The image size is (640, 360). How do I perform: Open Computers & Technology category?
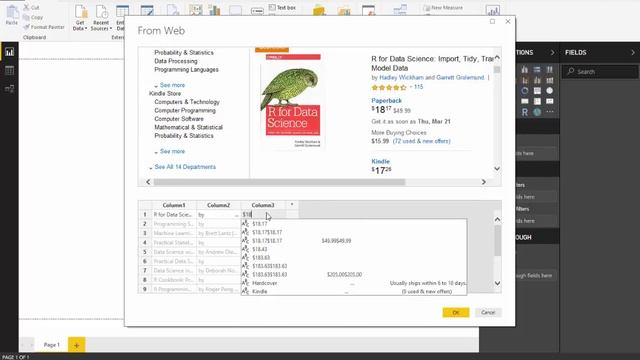tap(187, 102)
